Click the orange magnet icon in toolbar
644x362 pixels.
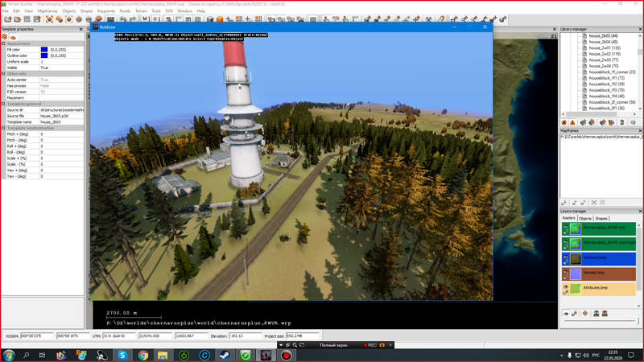point(441,19)
